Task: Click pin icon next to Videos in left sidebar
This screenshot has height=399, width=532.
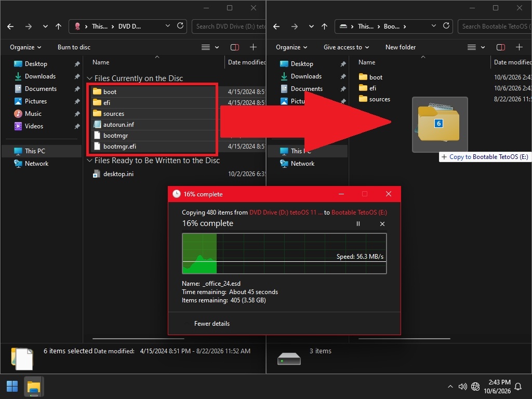Action: click(x=77, y=126)
